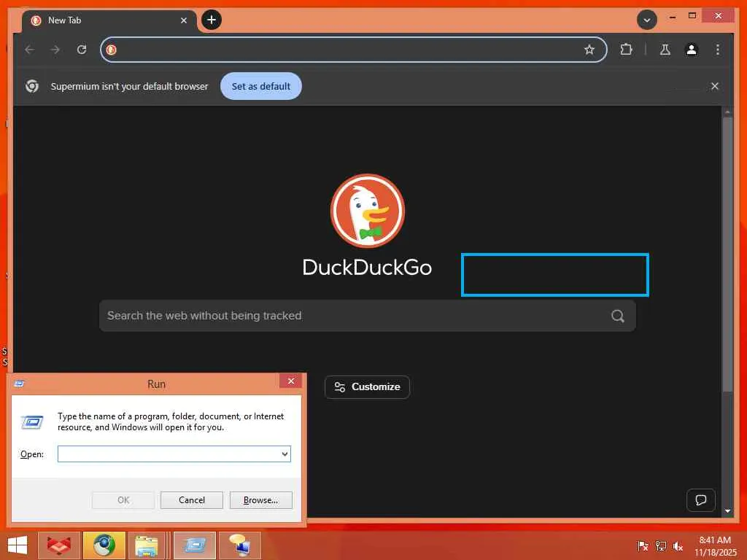Click the DuckDuckGo duck logo

pyautogui.click(x=368, y=211)
